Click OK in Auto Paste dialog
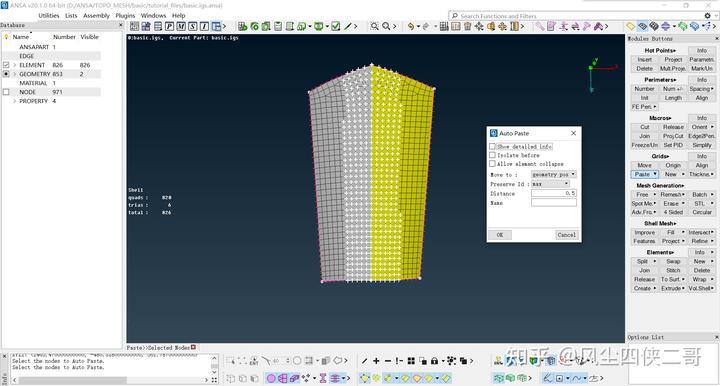720x386 pixels. pos(500,235)
